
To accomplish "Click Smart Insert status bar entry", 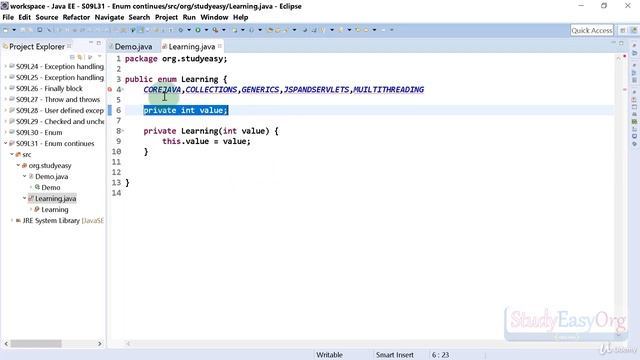I will point(395,355).
